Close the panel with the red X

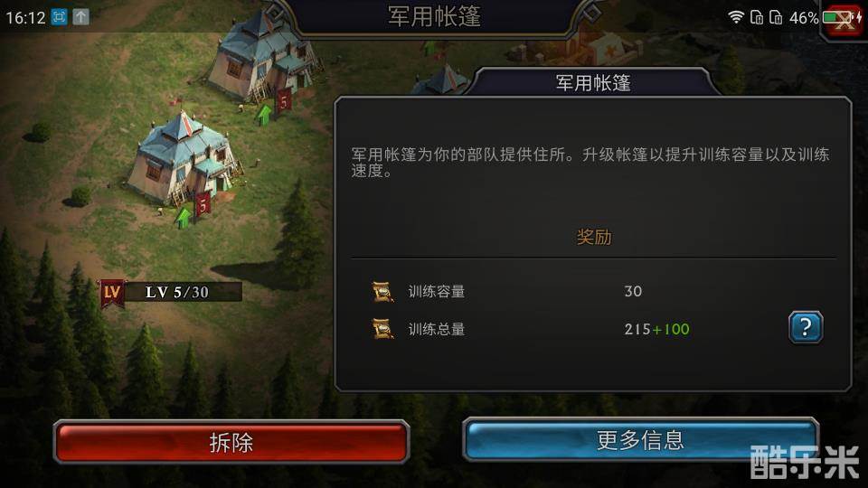844,21
